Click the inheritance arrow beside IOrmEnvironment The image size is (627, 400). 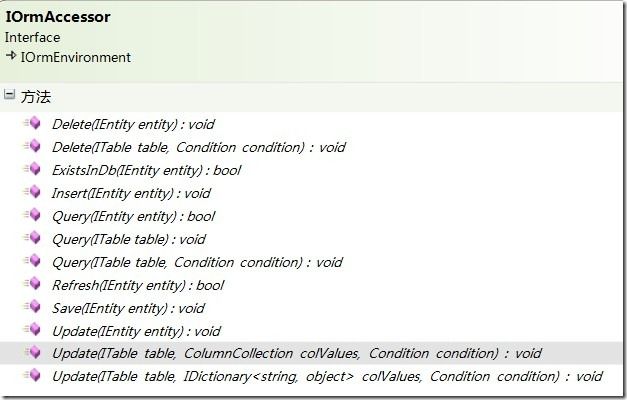11,56
